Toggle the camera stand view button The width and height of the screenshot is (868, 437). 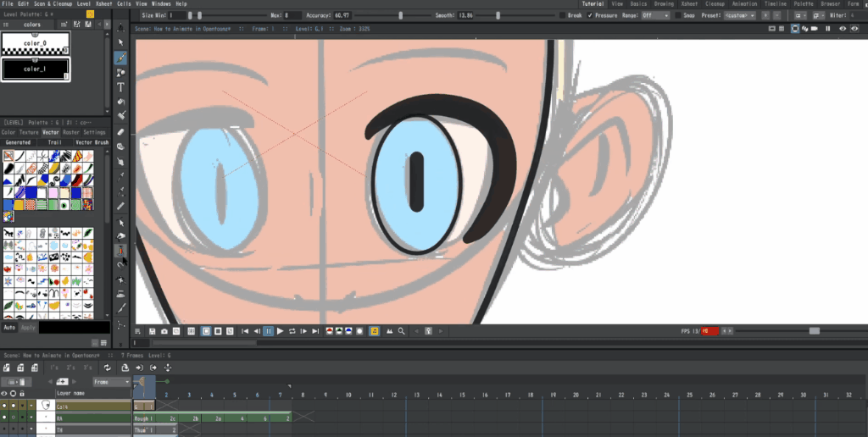pos(795,29)
